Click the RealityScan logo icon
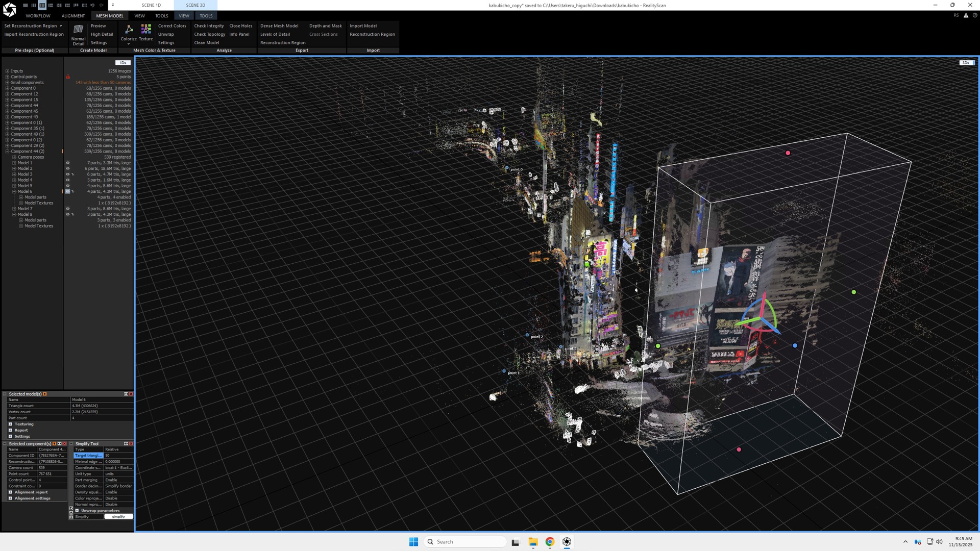This screenshot has height=551, width=980. (10, 10)
